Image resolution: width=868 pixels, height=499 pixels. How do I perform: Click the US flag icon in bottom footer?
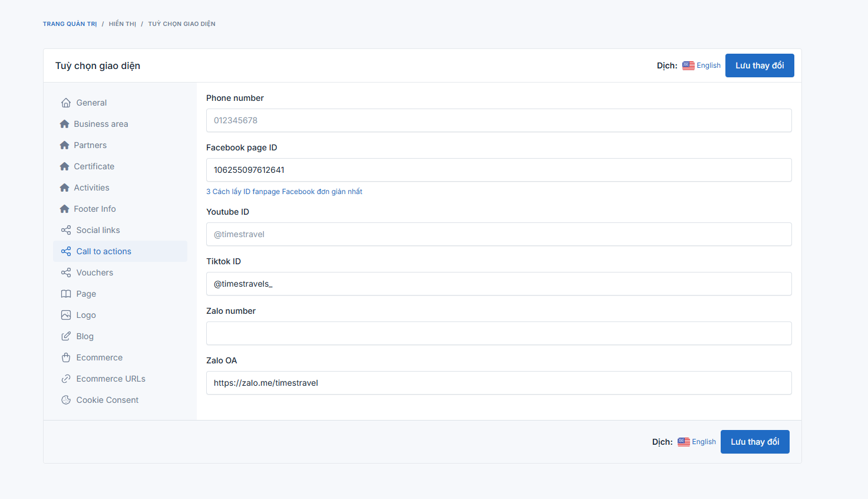point(684,442)
